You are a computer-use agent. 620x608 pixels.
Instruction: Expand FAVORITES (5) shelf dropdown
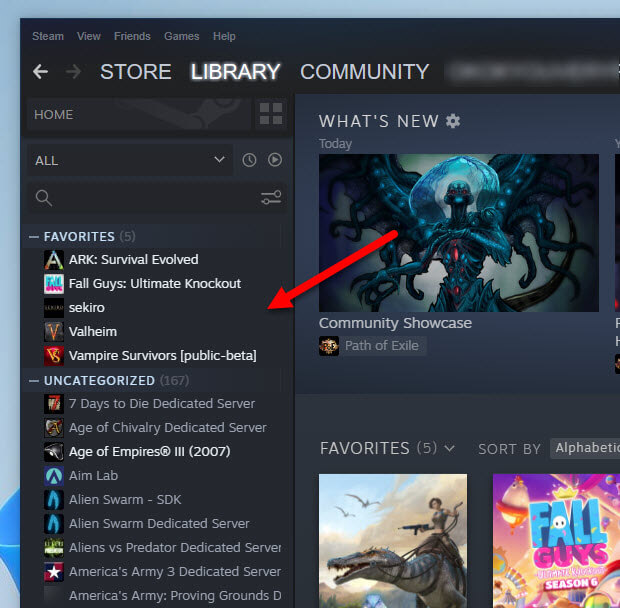point(450,449)
